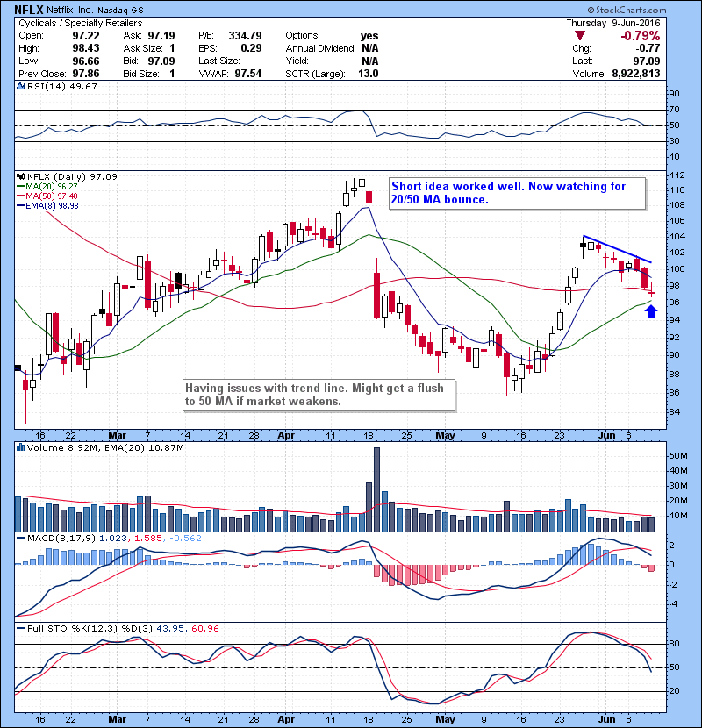
Task: Click the 'Annual Dividend:' label
Action: [x=320, y=48]
